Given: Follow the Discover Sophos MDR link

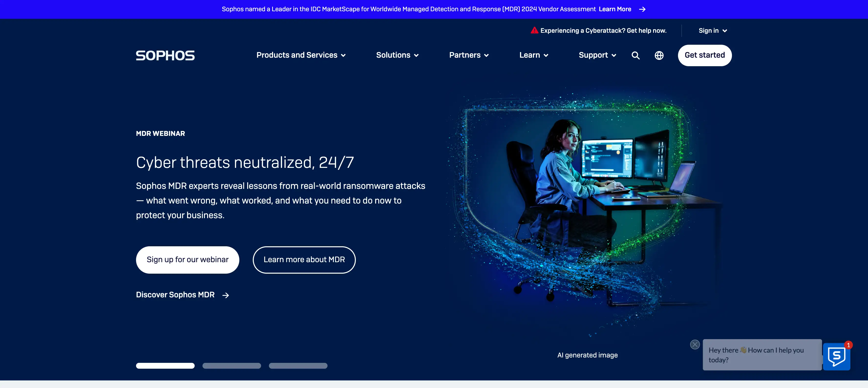Looking at the screenshot, I should point(182,295).
